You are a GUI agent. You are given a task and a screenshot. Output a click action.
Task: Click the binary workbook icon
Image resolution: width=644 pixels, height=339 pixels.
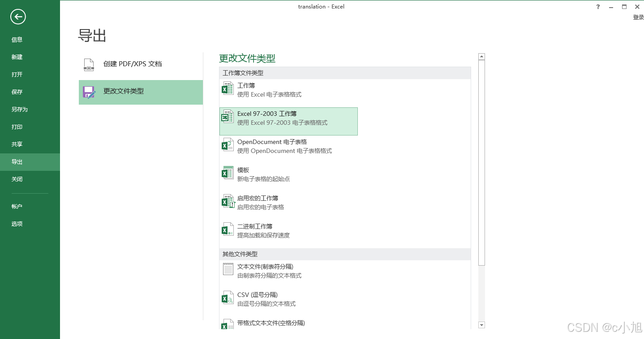tap(228, 229)
